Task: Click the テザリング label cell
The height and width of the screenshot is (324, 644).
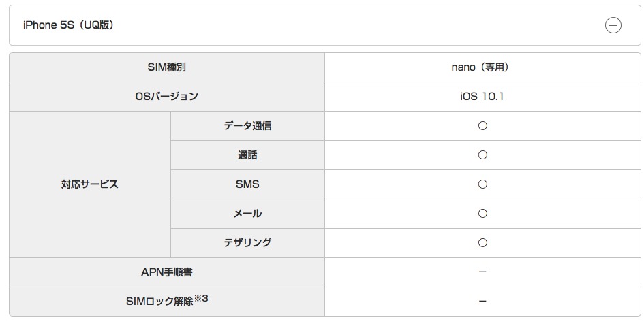Action: click(x=247, y=243)
